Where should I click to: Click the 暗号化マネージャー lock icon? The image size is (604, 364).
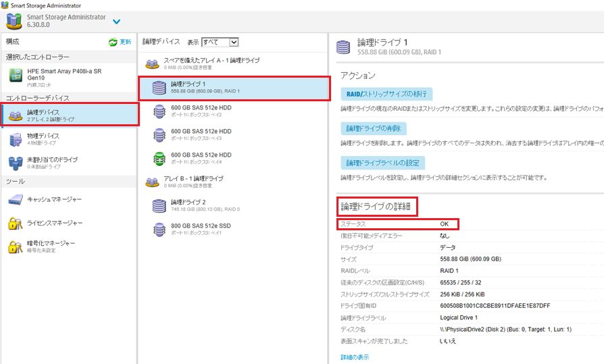point(16,247)
